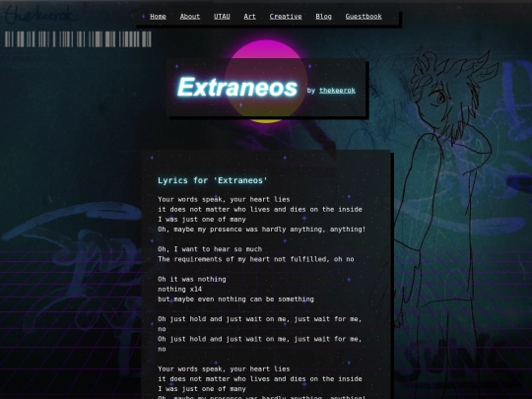Click the barcode graphic under the logo

click(x=78, y=39)
